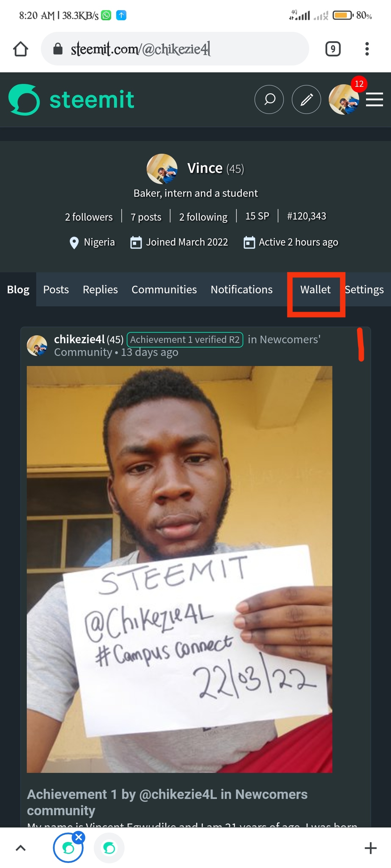Switch to the Wallet tab
Viewport: 391px width, 868px height.
(315, 290)
